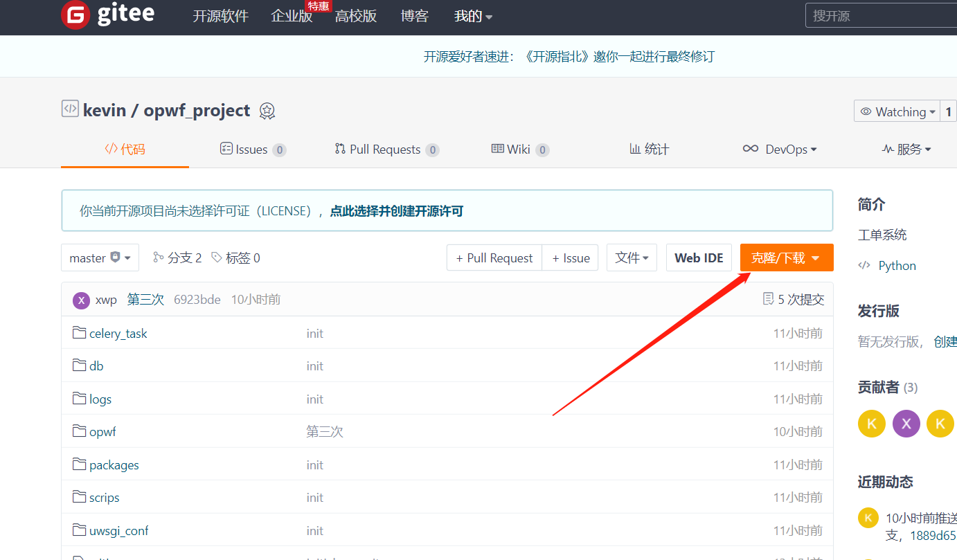
Task: Click the Python language label
Action: pyautogui.click(x=897, y=265)
